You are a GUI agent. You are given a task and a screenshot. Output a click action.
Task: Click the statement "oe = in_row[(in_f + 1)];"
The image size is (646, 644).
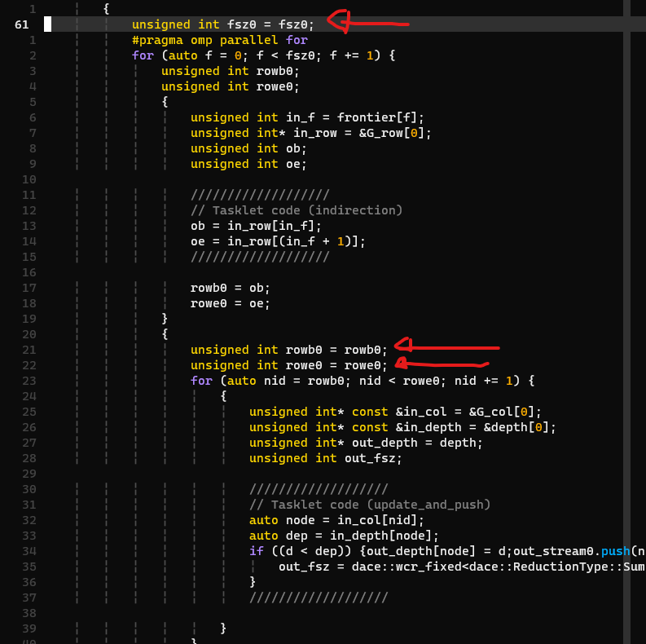click(x=278, y=241)
